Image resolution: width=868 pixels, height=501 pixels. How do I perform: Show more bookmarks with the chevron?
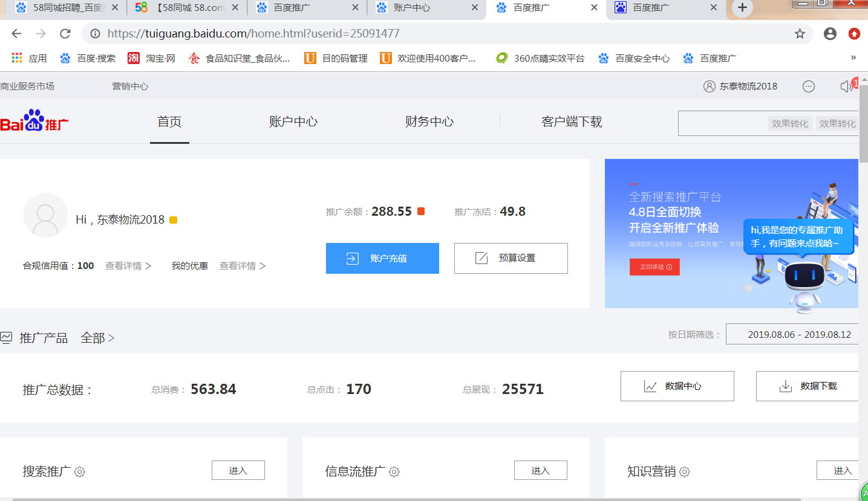click(853, 58)
